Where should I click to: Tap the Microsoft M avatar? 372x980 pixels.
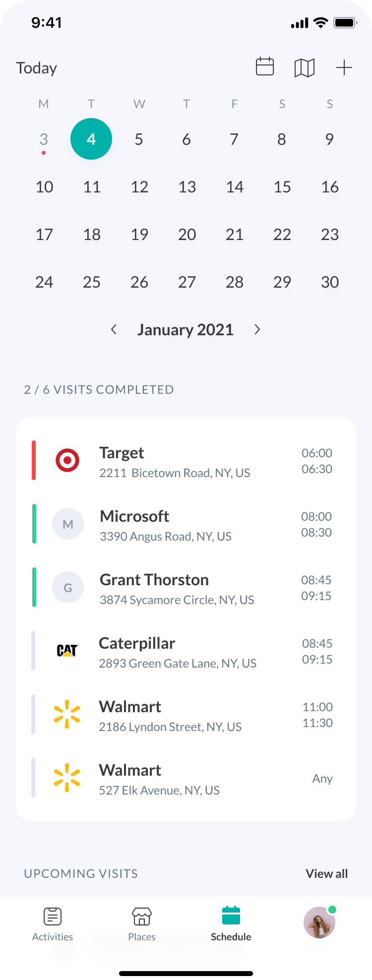68,524
